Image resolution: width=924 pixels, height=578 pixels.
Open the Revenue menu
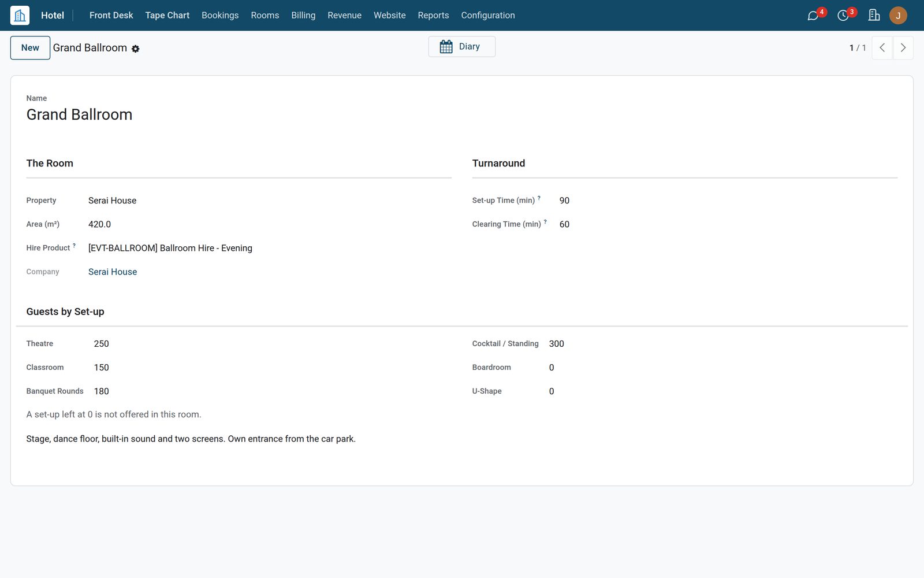tap(345, 16)
